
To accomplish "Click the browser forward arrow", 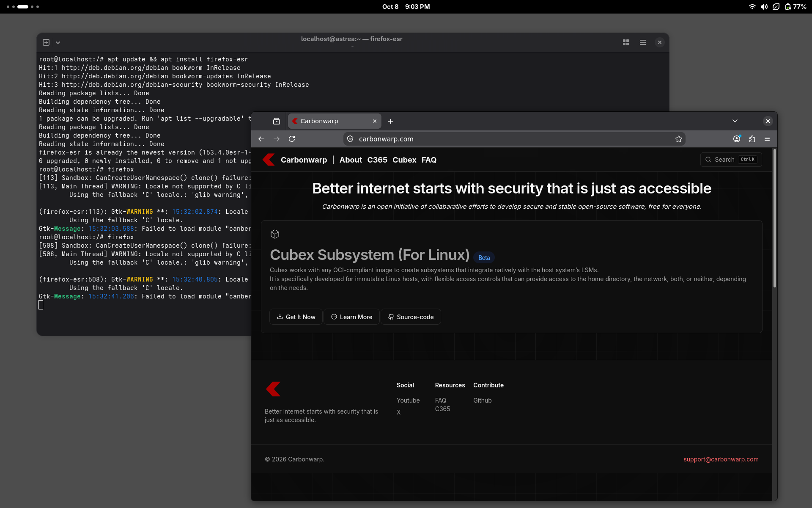I will [277, 139].
